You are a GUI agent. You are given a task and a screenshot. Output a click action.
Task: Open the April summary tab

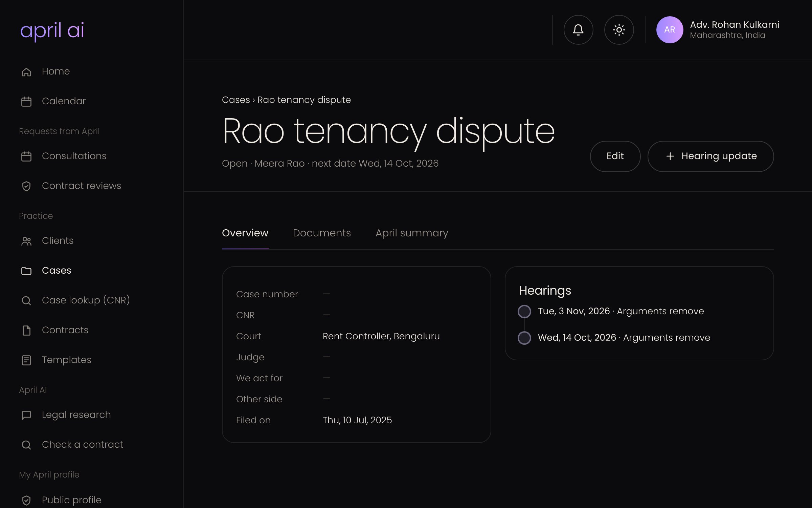[x=412, y=233]
